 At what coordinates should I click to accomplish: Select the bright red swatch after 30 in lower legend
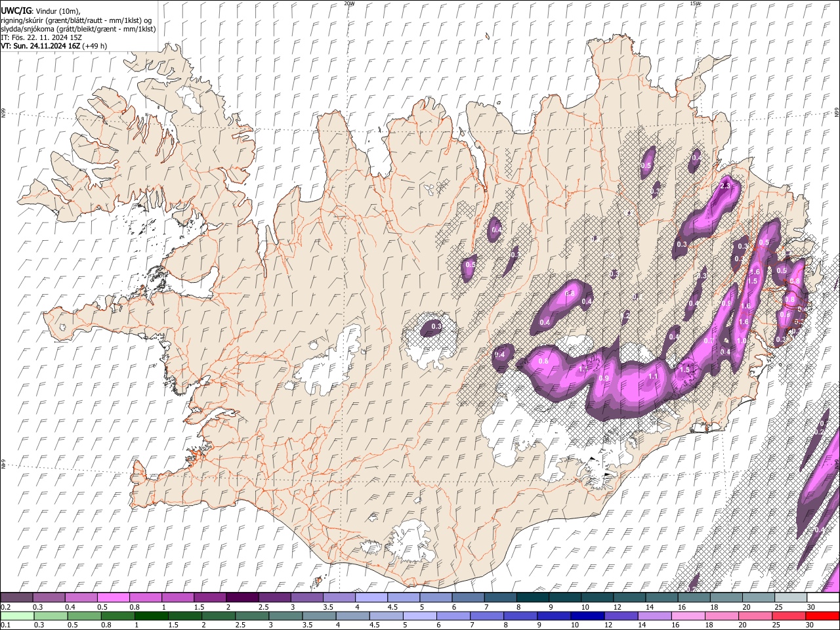(x=822, y=616)
